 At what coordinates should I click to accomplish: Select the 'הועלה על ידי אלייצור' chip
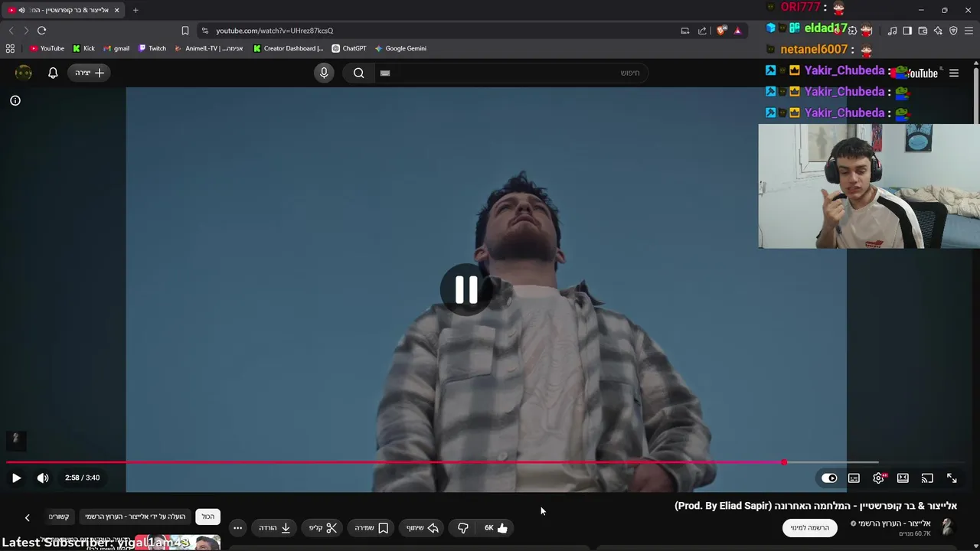point(136,517)
